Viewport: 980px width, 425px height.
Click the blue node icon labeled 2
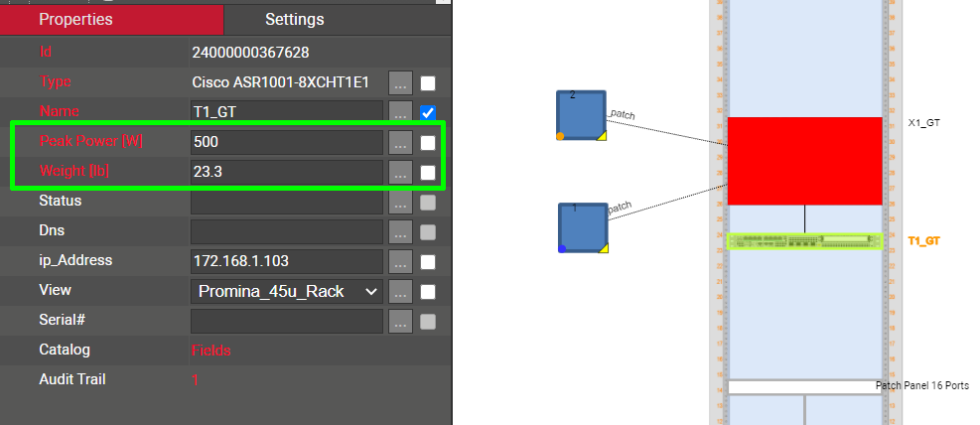[x=581, y=116]
